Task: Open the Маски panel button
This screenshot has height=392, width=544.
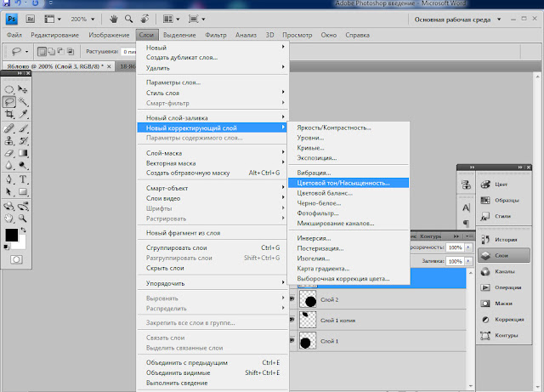Action: point(504,304)
